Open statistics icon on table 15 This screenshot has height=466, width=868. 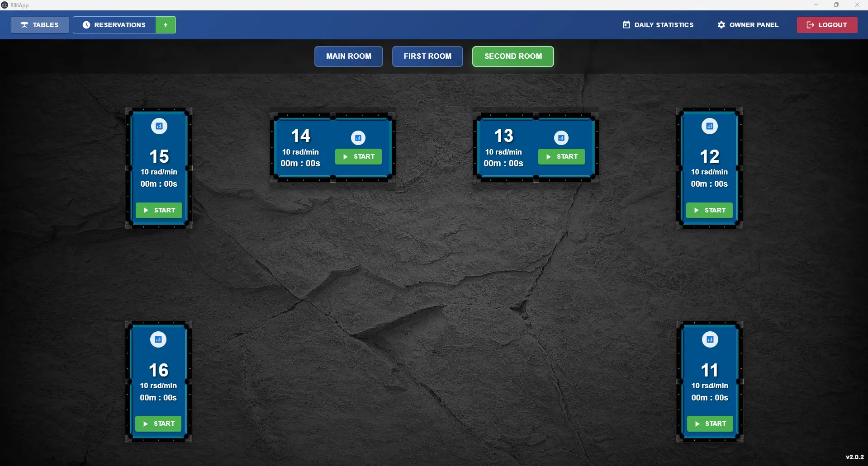[159, 127]
